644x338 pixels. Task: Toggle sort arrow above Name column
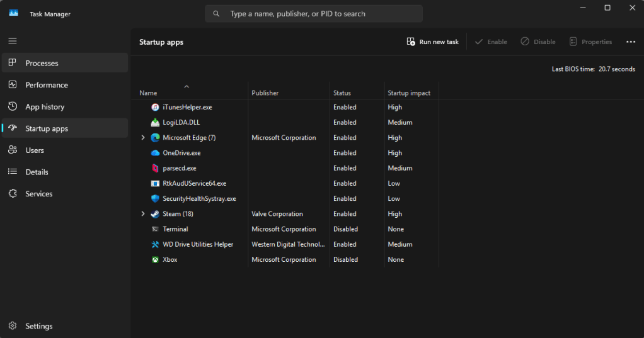point(187,86)
